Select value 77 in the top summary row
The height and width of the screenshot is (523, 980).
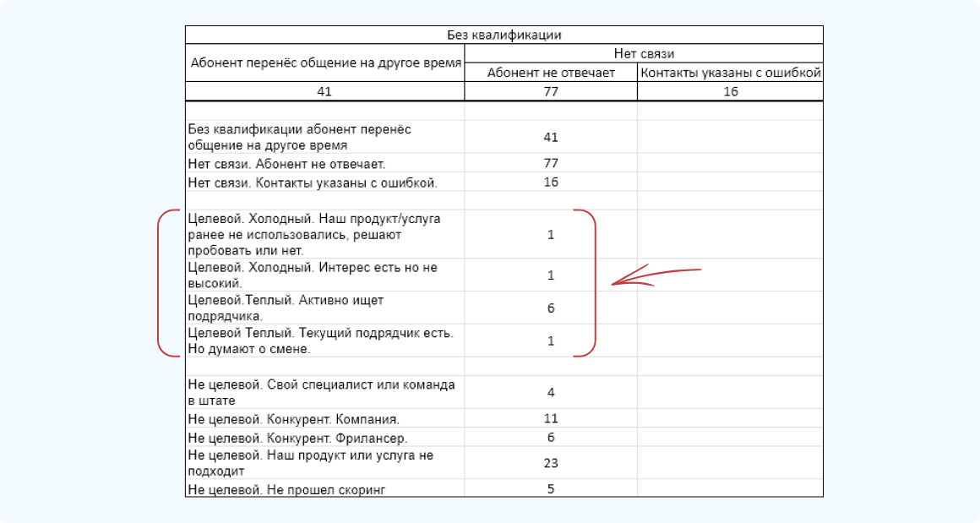click(551, 91)
